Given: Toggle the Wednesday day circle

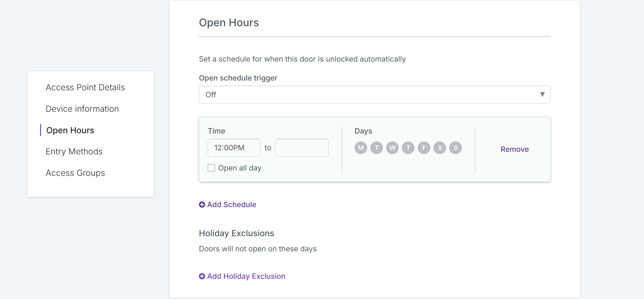Looking at the screenshot, I should click(x=392, y=148).
